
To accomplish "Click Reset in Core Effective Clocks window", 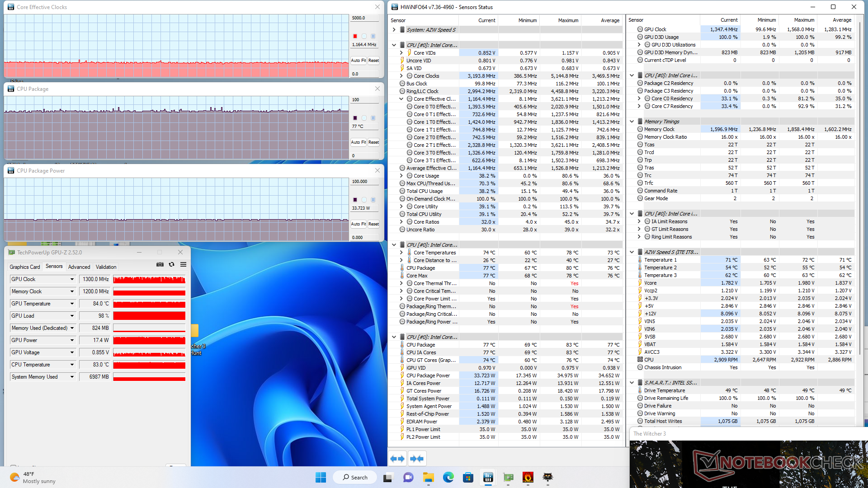I will [x=373, y=61].
